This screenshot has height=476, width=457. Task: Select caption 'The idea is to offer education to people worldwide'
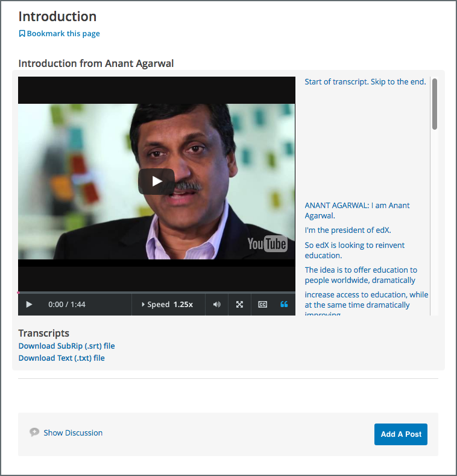point(361,275)
